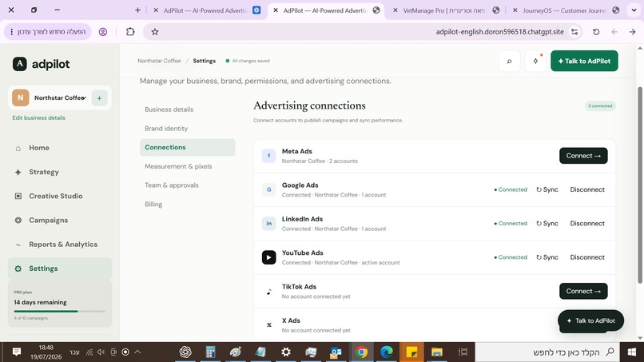
Task: Switch to the VetManage Pro browser tab
Action: tap(447, 10)
